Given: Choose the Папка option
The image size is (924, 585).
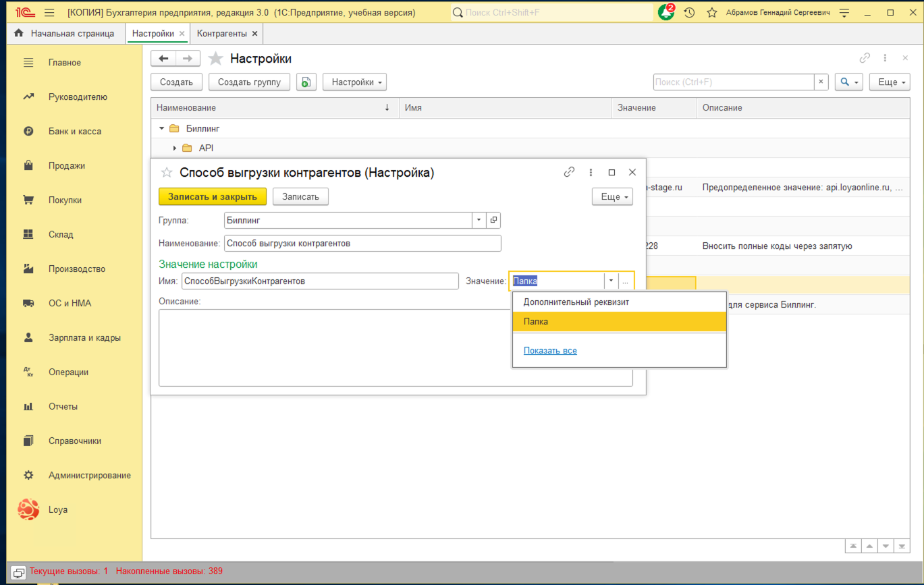Looking at the screenshot, I should pyautogui.click(x=620, y=322).
